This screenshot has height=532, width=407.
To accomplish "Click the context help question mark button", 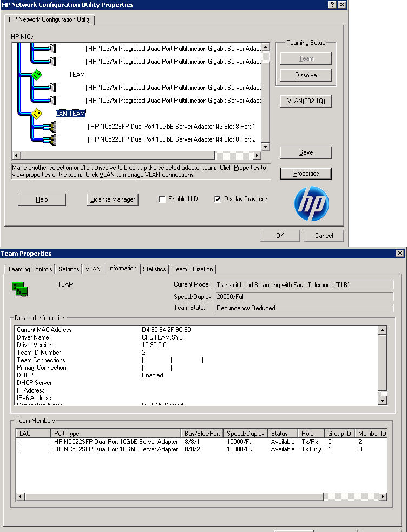I will [332, 4].
